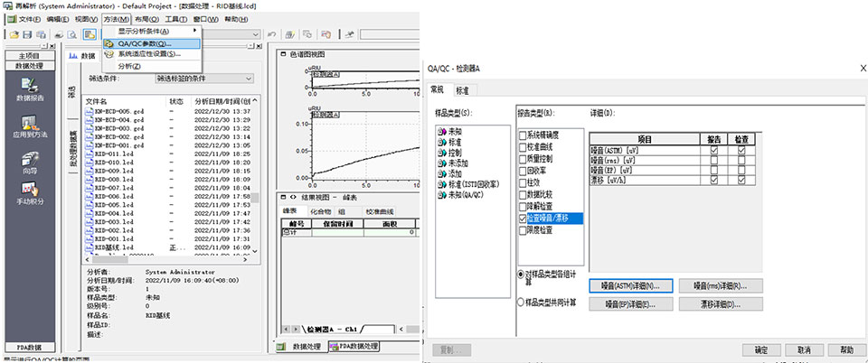The image size is (868, 363).
Task: Open the empty toolbar combo box dropdown
Action: click(x=258, y=34)
